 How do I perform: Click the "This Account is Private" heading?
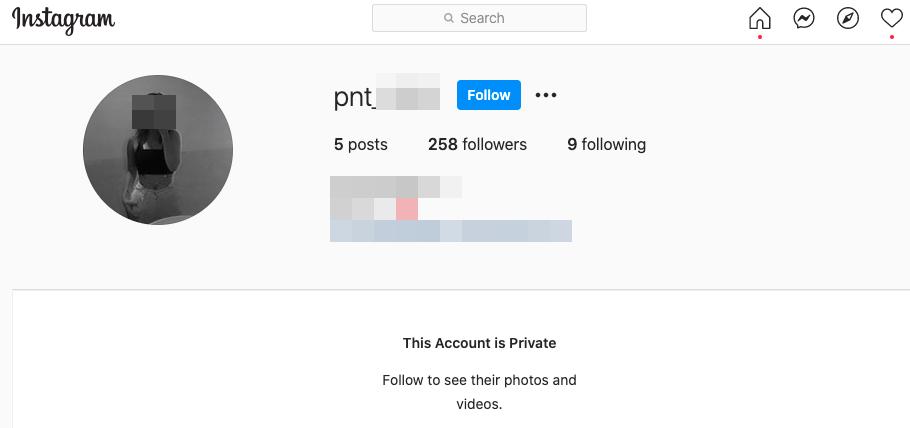[x=479, y=343]
